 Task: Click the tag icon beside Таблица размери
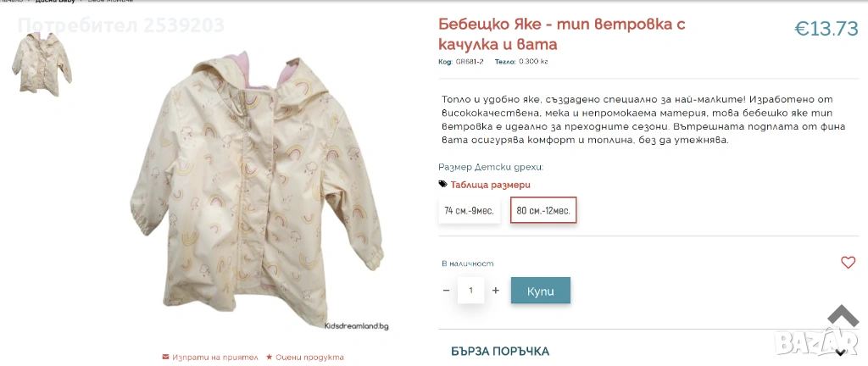tap(442, 184)
